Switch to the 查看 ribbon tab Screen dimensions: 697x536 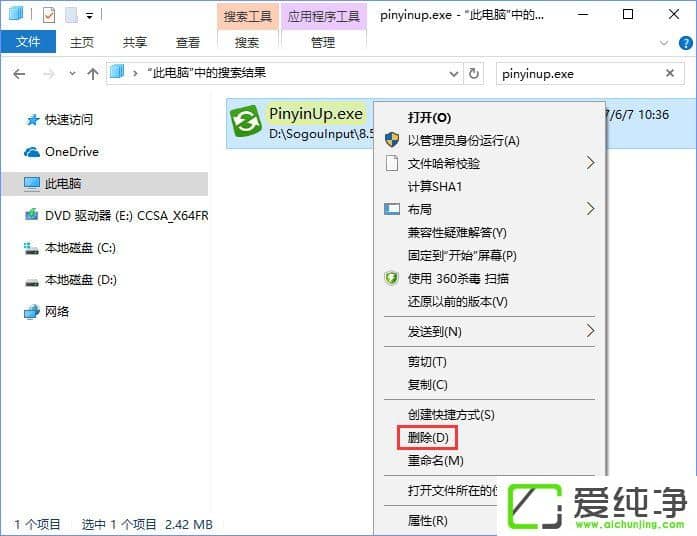(188, 42)
